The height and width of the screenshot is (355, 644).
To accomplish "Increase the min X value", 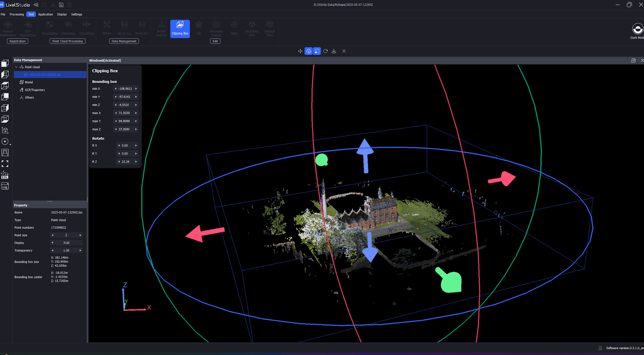I will coord(136,89).
